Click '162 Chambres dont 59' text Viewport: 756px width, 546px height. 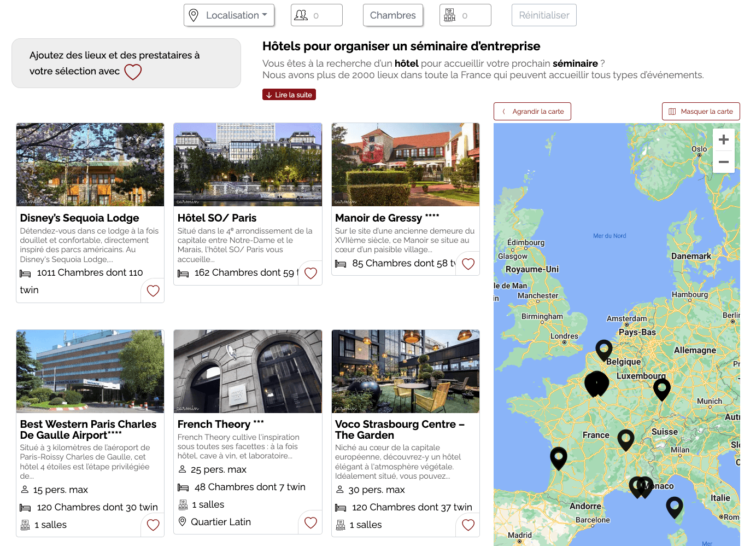click(244, 272)
